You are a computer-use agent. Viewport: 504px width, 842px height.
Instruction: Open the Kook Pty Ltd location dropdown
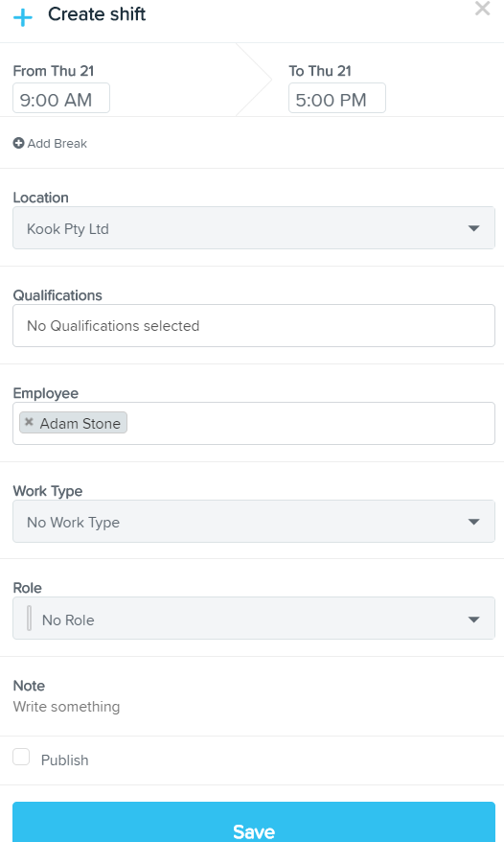[x=253, y=227]
